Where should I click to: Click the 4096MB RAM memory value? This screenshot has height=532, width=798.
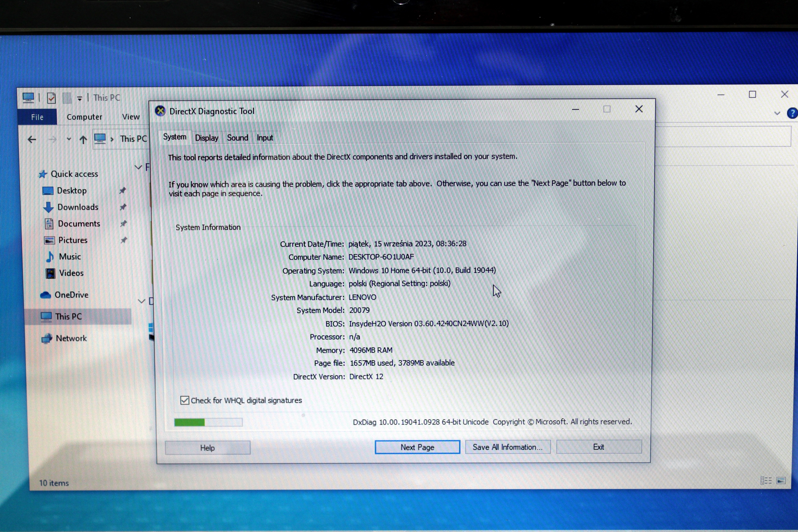371,350
